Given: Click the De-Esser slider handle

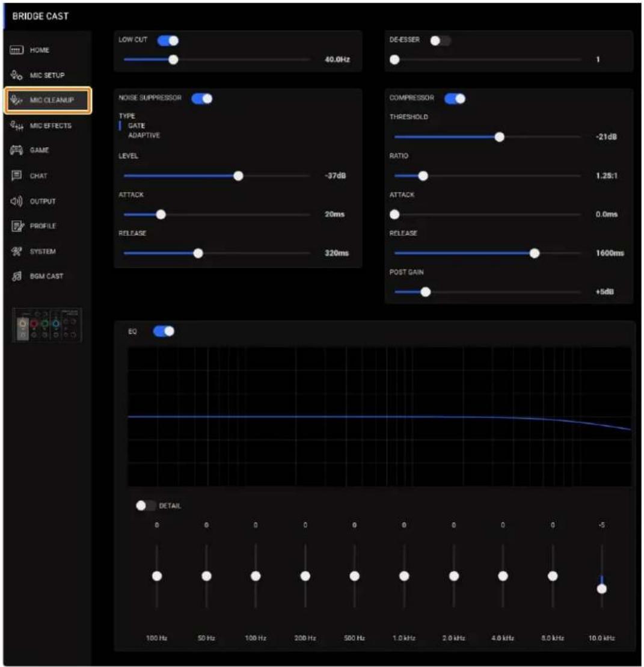Looking at the screenshot, I should pos(394,60).
